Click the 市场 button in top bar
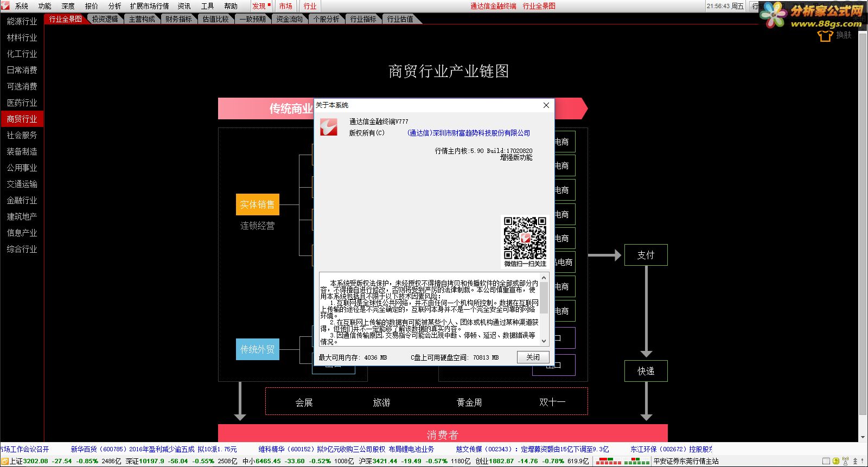868x467 pixels. coord(286,6)
